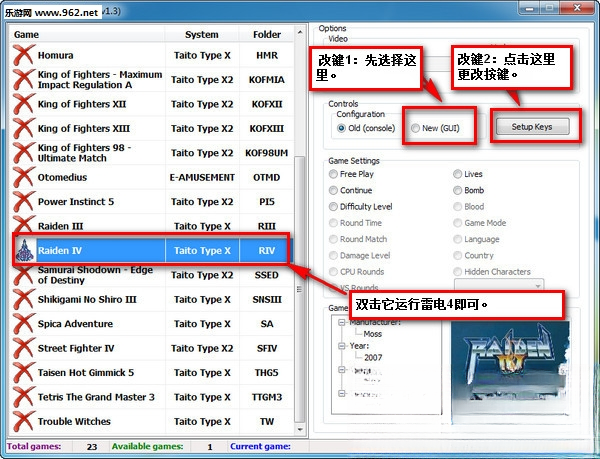Viewport: 600px width, 459px height.
Task: Click the System column header
Action: pos(202,34)
